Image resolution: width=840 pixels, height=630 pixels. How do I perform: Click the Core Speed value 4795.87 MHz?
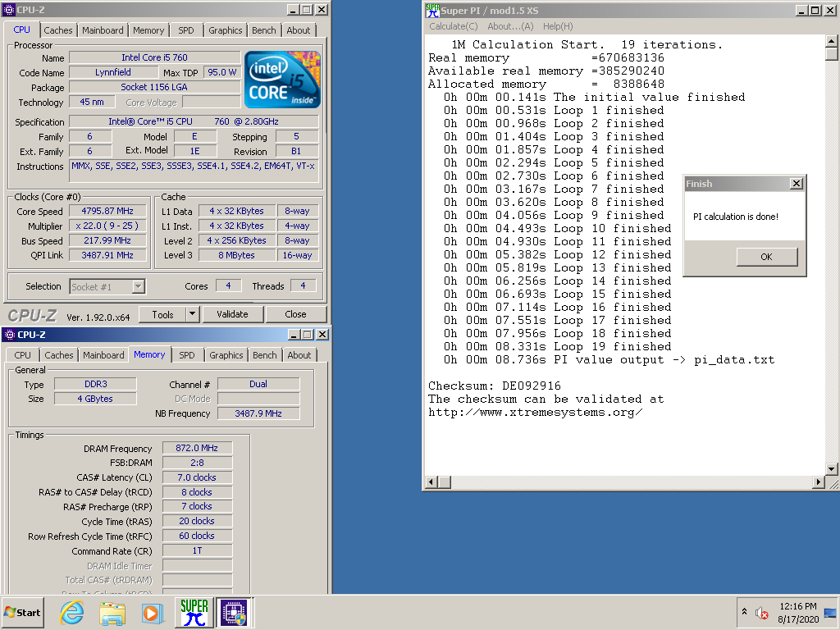(x=107, y=211)
